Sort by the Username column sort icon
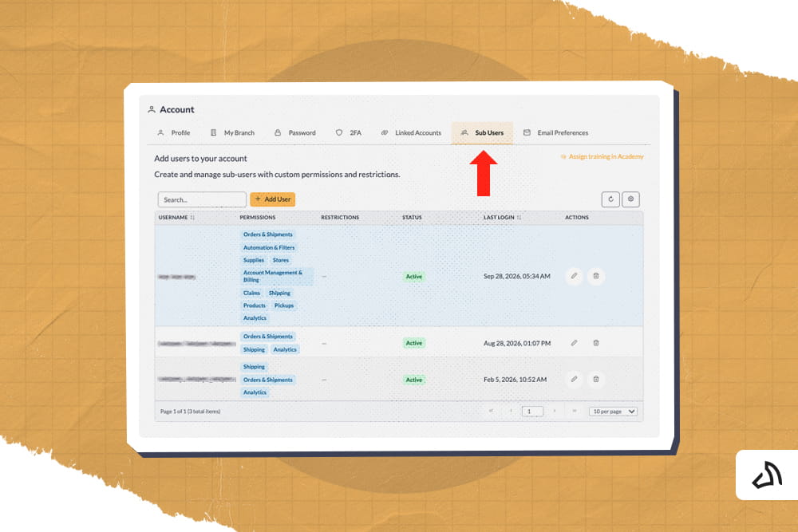Viewport: 798px width, 532px height. coord(192,218)
